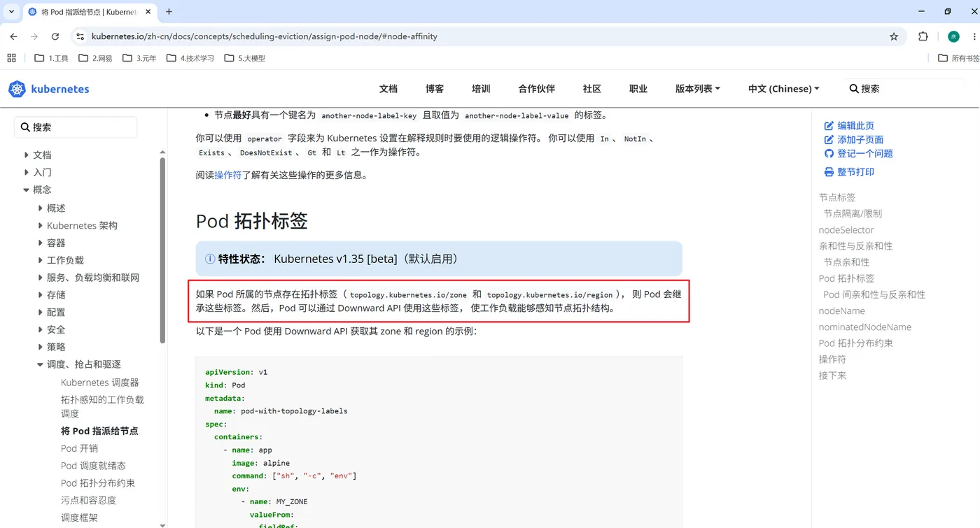The width and height of the screenshot is (980, 528).
Task: Click 登记一个问题 link
Action: 858,154
